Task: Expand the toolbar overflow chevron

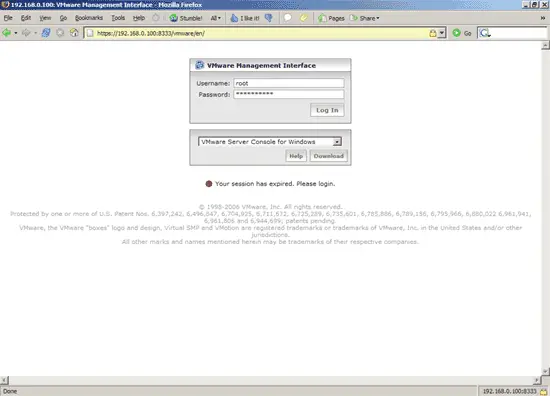Action: [543, 18]
